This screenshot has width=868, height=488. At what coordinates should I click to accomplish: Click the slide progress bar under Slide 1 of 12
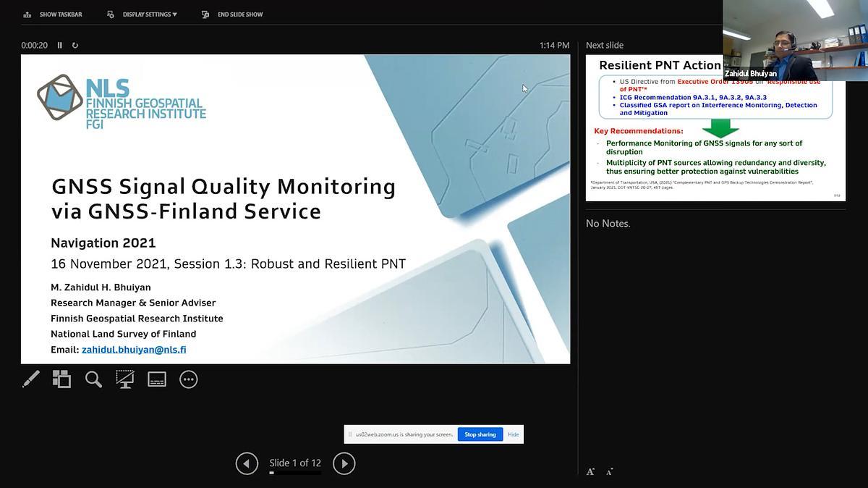pyautogui.click(x=295, y=473)
